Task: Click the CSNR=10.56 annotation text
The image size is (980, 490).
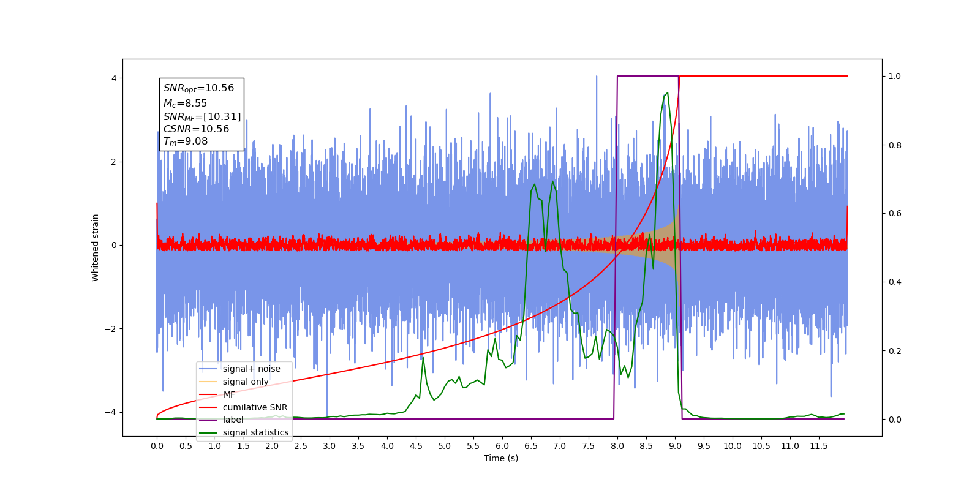Action: 196,129
